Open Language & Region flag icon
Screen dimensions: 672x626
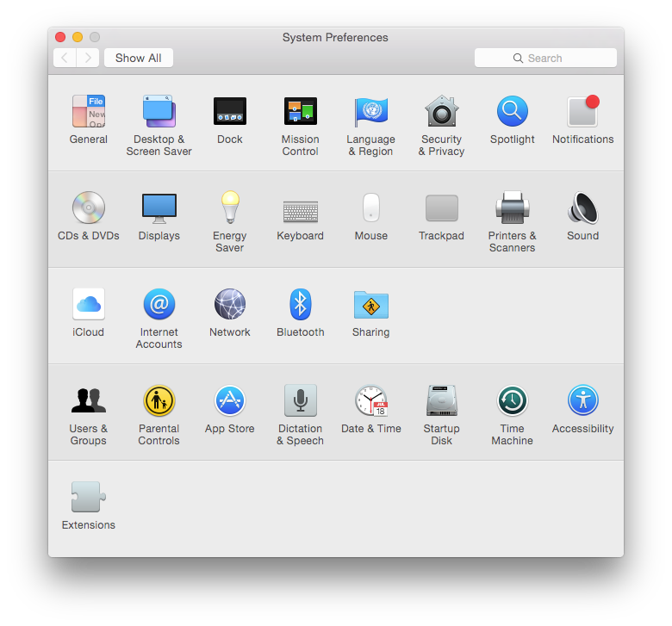(x=371, y=111)
